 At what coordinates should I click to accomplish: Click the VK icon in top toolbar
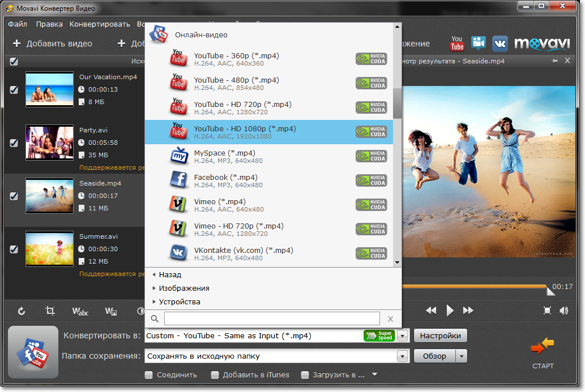pyautogui.click(x=499, y=44)
